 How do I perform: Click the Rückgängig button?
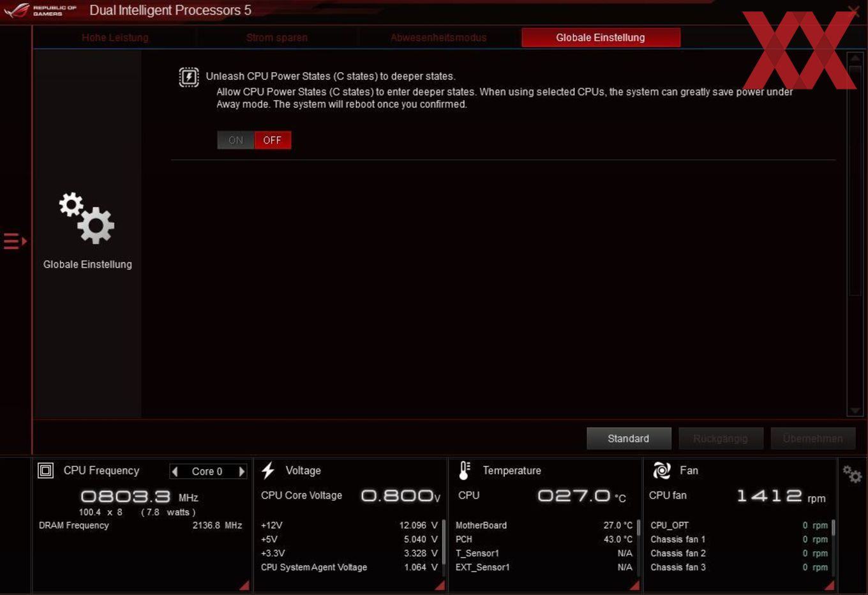click(x=721, y=439)
